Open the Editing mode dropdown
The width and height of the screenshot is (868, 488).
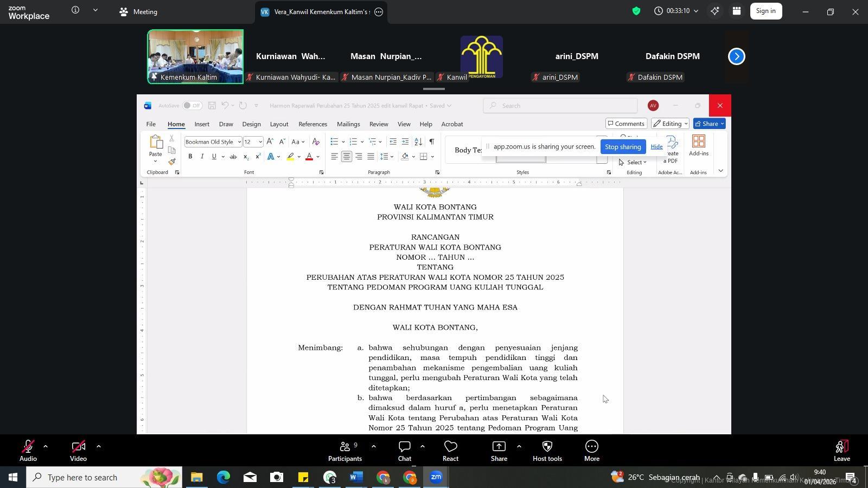[x=670, y=124]
